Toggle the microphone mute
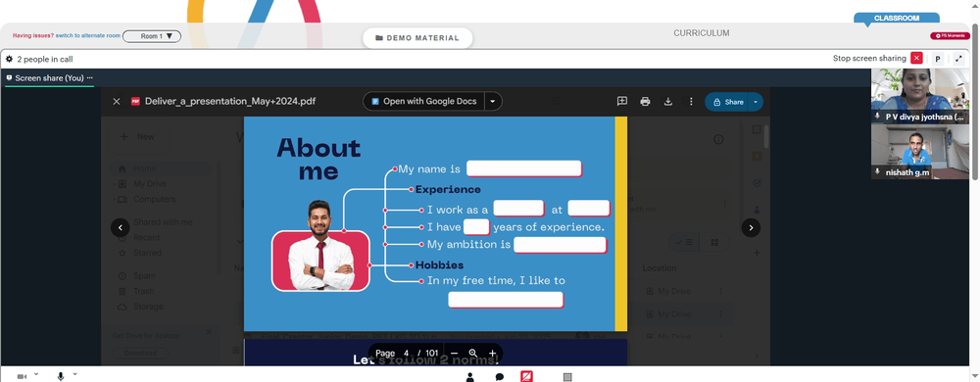 (61, 376)
